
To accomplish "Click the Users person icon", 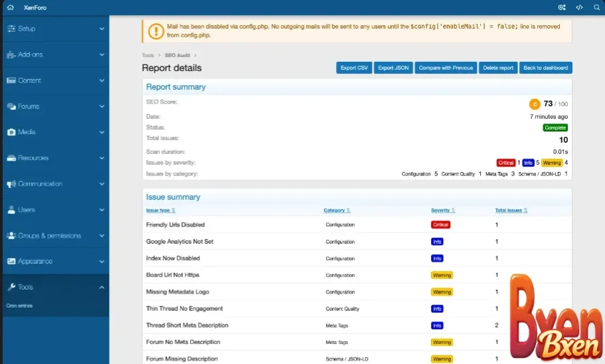I will 11,210.
